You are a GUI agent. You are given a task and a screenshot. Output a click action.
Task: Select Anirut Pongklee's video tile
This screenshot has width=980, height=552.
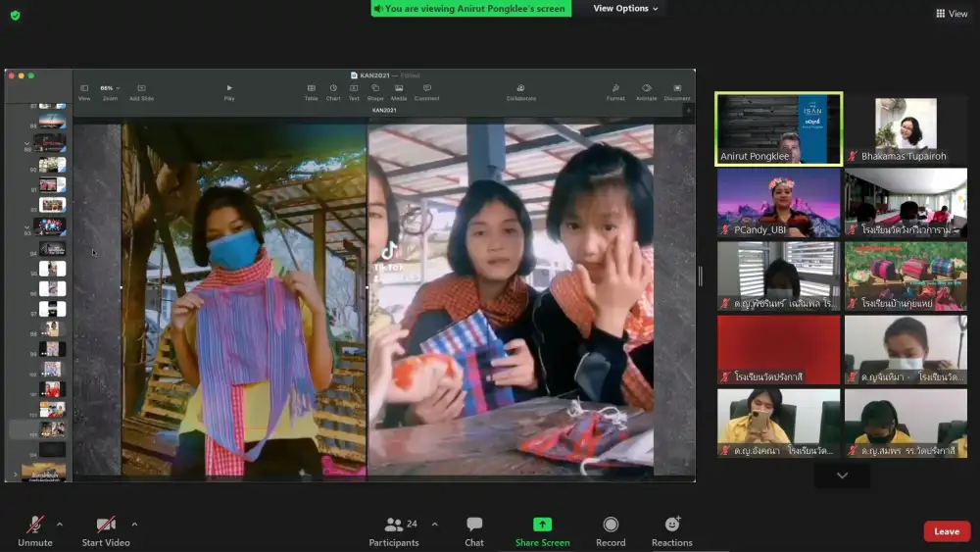(x=779, y=127)
